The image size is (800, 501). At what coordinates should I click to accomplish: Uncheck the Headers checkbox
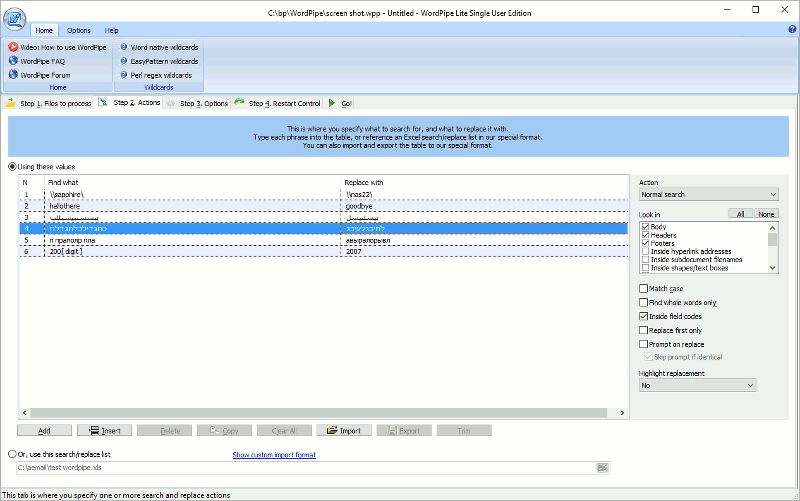coord(645,235)
